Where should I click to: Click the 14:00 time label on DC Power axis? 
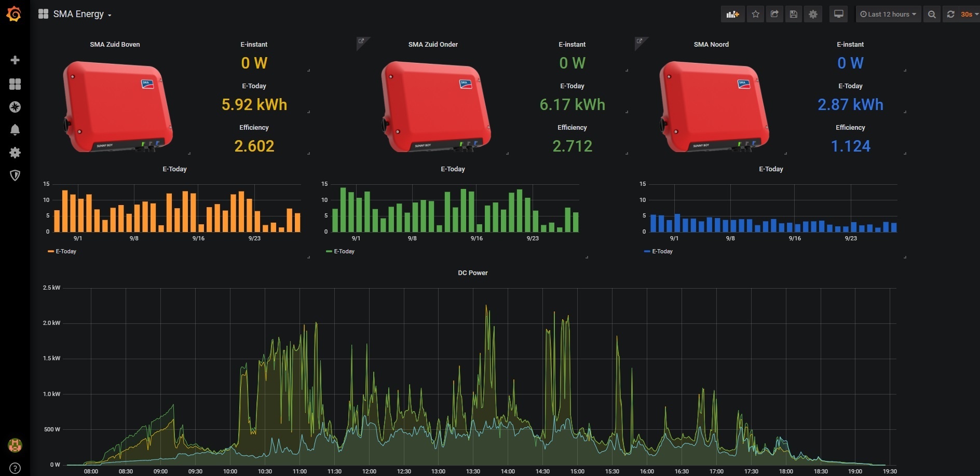click(x=508, y=471)
